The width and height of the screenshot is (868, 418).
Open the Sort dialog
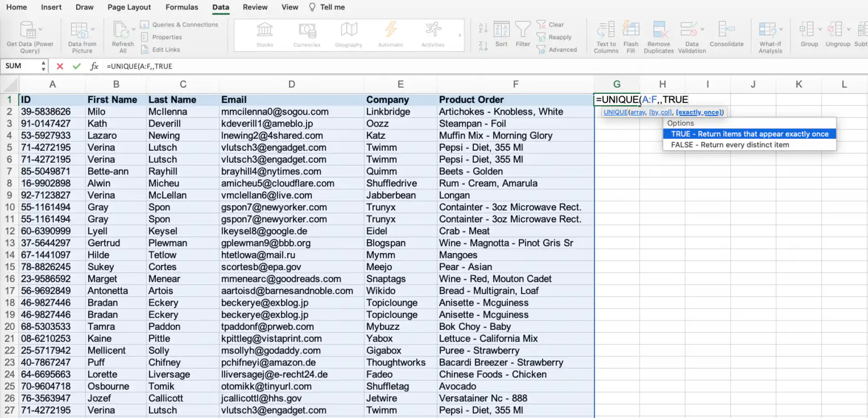(501, 34)
